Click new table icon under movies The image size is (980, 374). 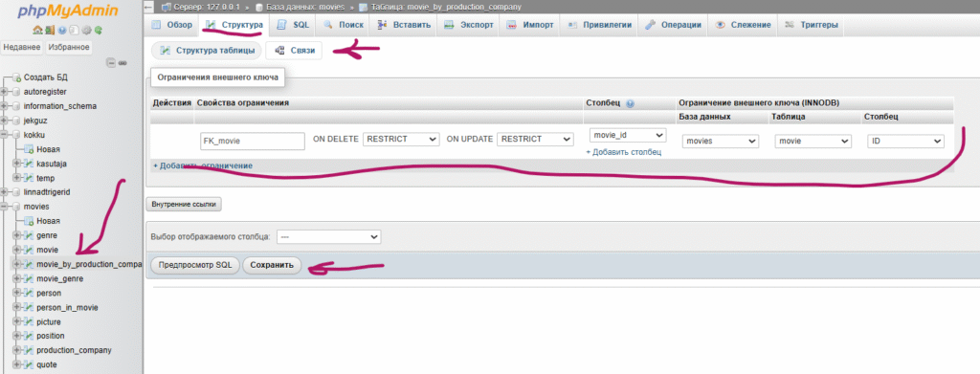(x=29, y=221)
